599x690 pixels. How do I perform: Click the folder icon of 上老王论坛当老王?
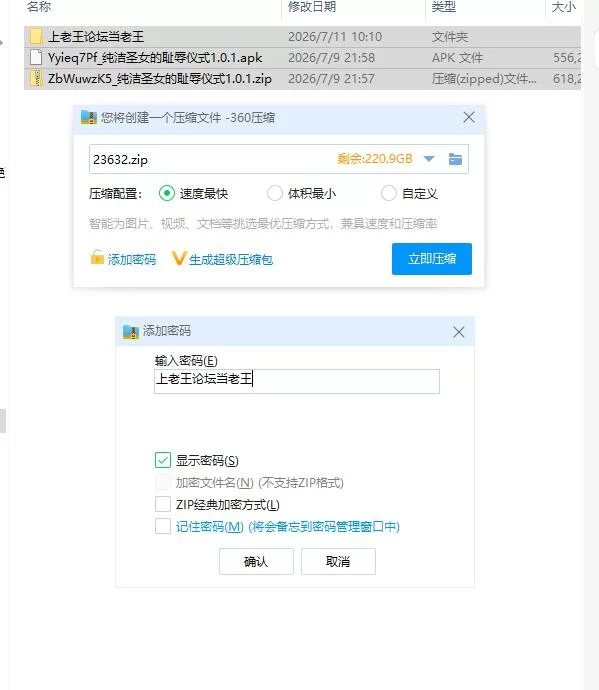[x=36, y=37]
